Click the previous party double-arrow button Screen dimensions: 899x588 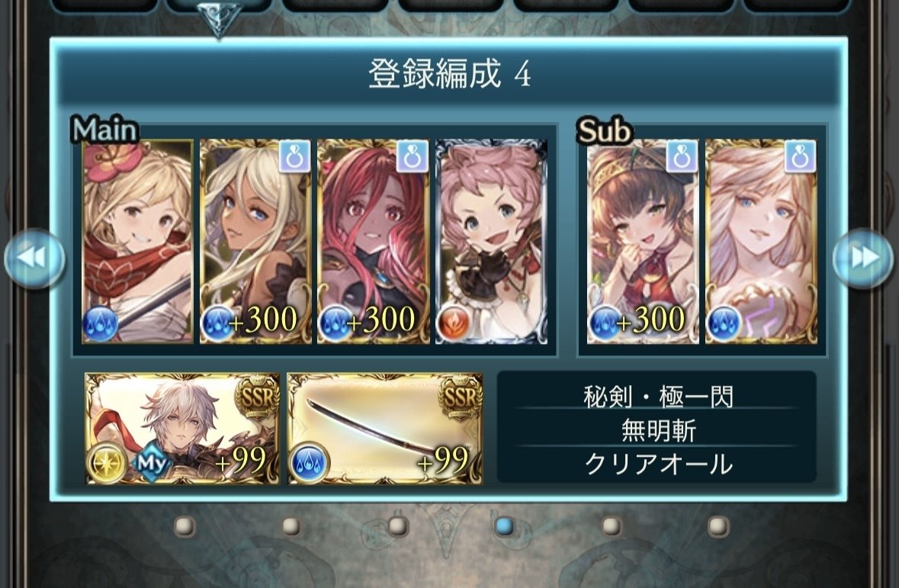pyautogui.click(x=34, y=258)
